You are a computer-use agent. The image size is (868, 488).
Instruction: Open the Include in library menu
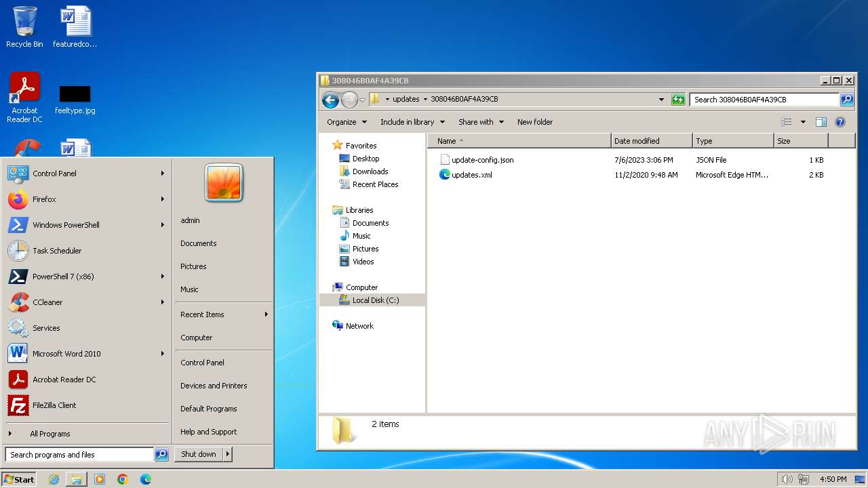click(412, 122)
